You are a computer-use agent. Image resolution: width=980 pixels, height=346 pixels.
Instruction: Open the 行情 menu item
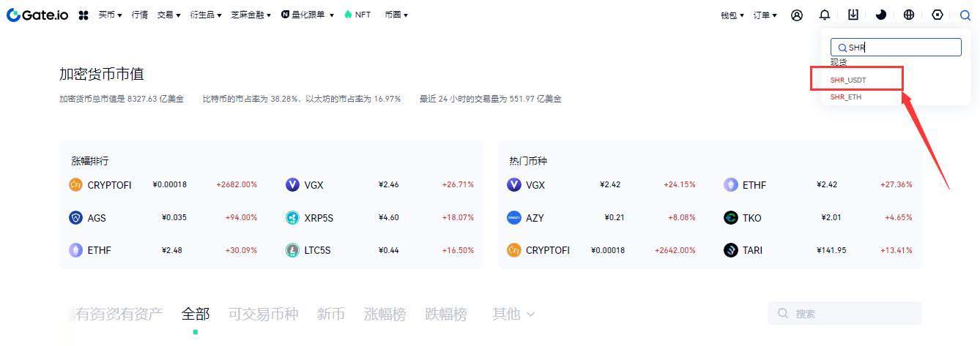(x=139, y=15)
